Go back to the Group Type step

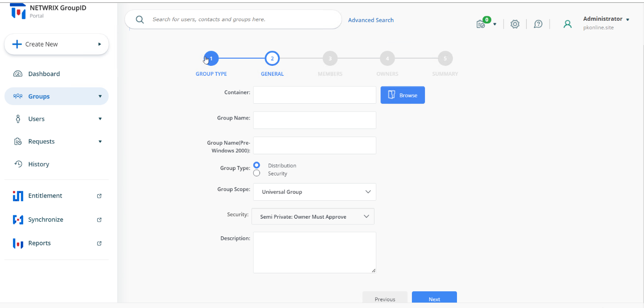(211, 58)
